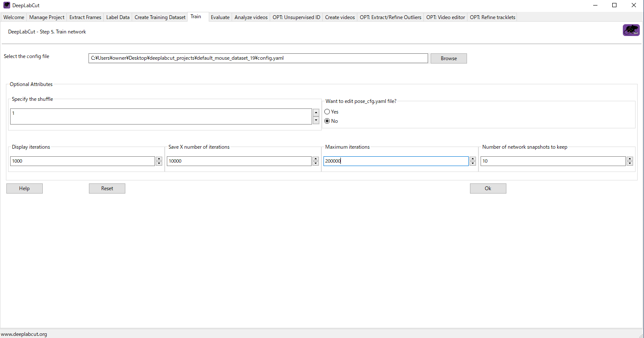Open OPT: Video editor tab
This screenshot has height=338, width=644.
coord(445,17)
